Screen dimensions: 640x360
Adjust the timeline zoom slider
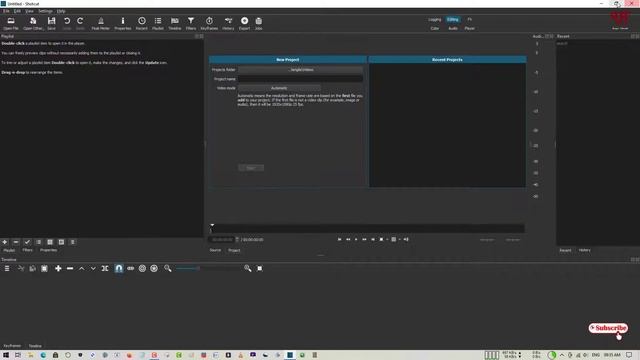click(x=208, y=268)
